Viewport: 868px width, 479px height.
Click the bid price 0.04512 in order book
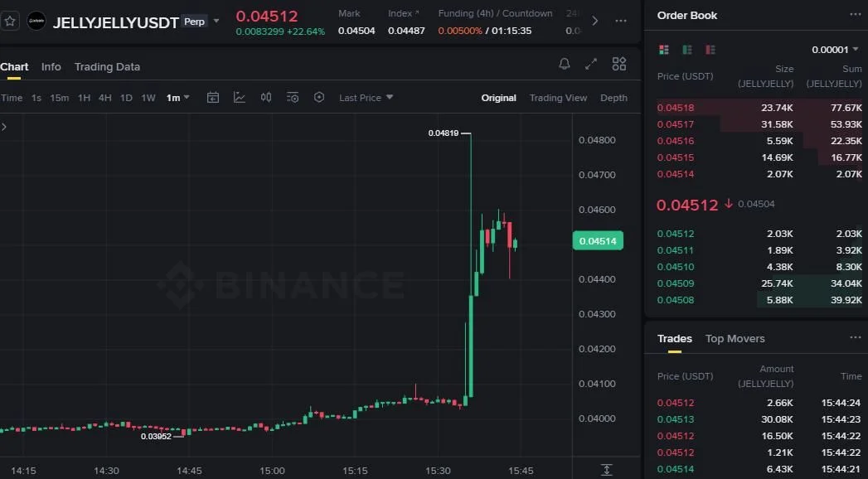point(676,234)
